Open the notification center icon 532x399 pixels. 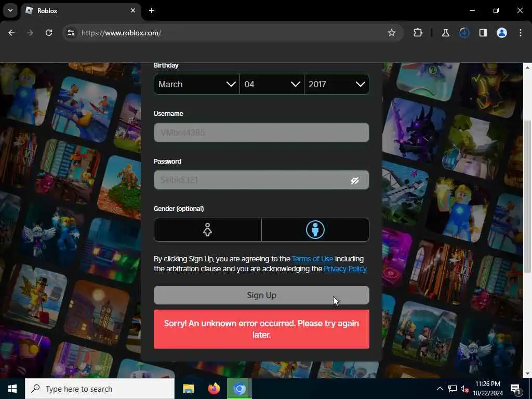pyautogui.click(x=515, y=389)
